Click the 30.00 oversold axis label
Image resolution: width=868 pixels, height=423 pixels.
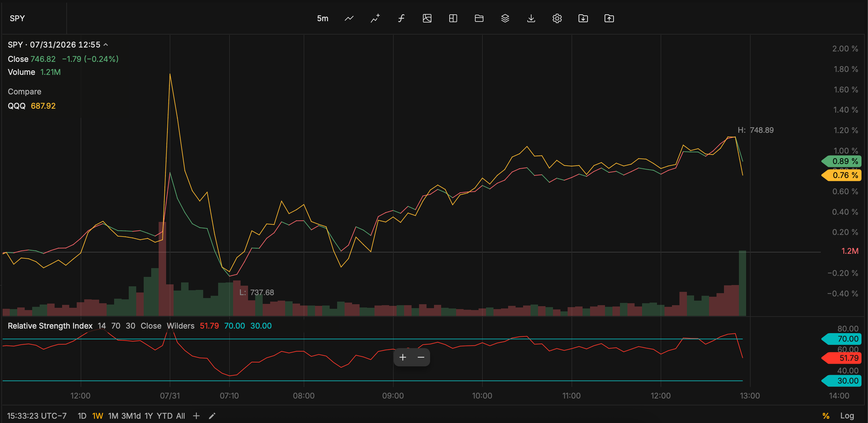click(842, 381)
